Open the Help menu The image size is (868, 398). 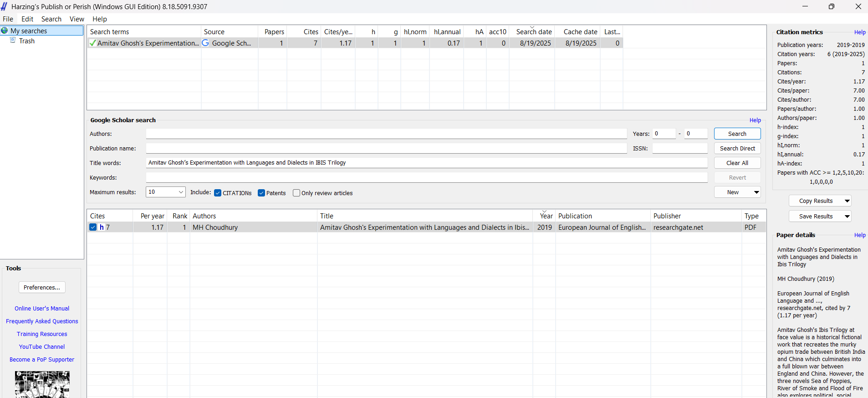pos(100,19)
